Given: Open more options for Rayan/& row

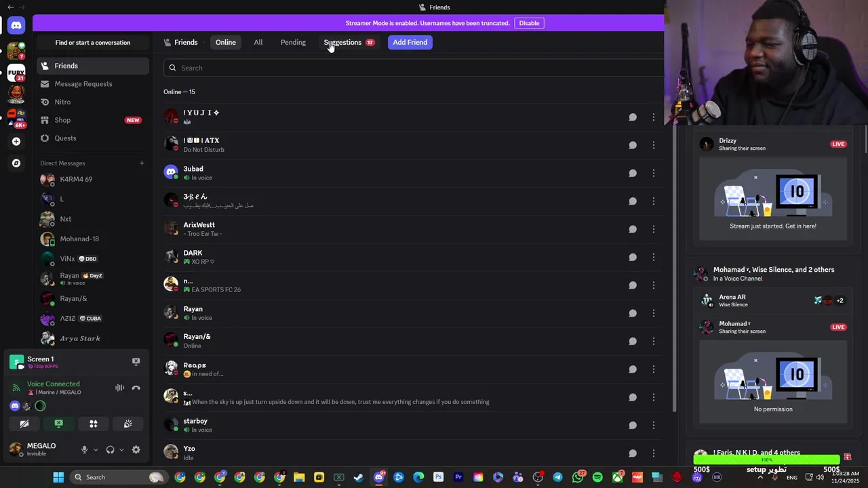Looking at the screenshot, I should tap(654, 341).
